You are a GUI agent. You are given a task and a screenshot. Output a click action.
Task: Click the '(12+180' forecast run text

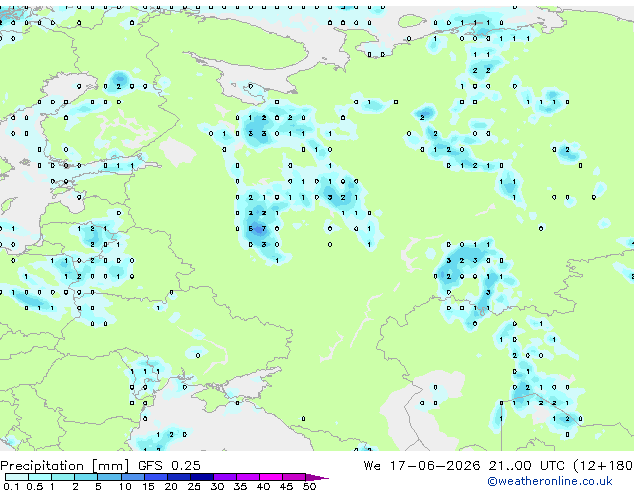pos(603,466)
